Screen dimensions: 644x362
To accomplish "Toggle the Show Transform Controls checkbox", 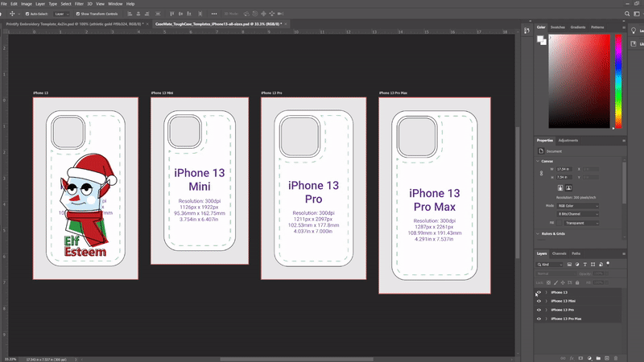I will 76,14.
